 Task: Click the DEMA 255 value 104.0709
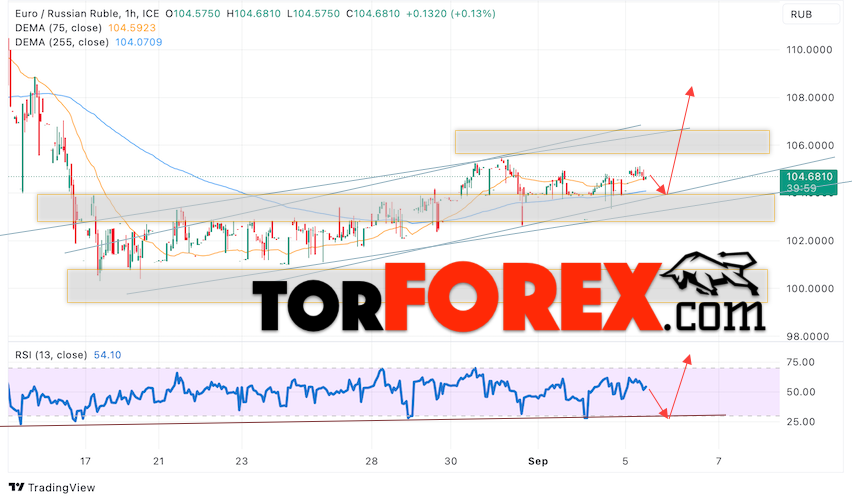tap(139, 42)
